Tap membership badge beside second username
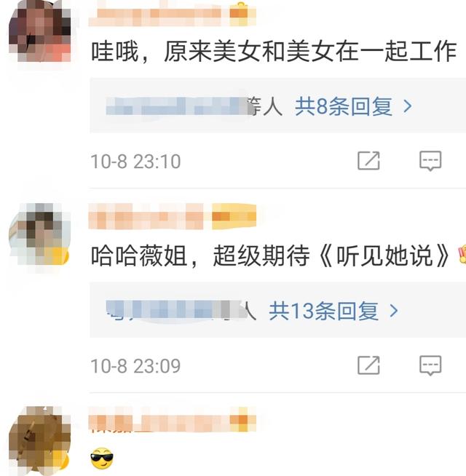 pos(234,216)
